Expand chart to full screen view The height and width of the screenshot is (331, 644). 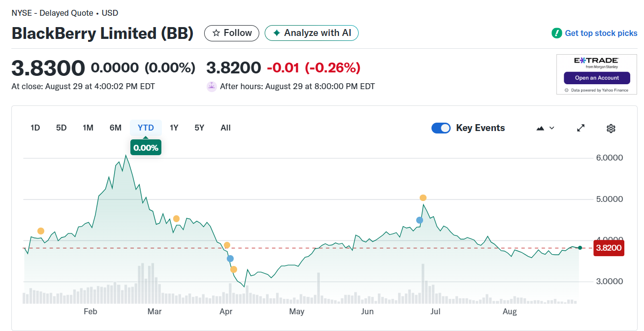pos(581,128)
